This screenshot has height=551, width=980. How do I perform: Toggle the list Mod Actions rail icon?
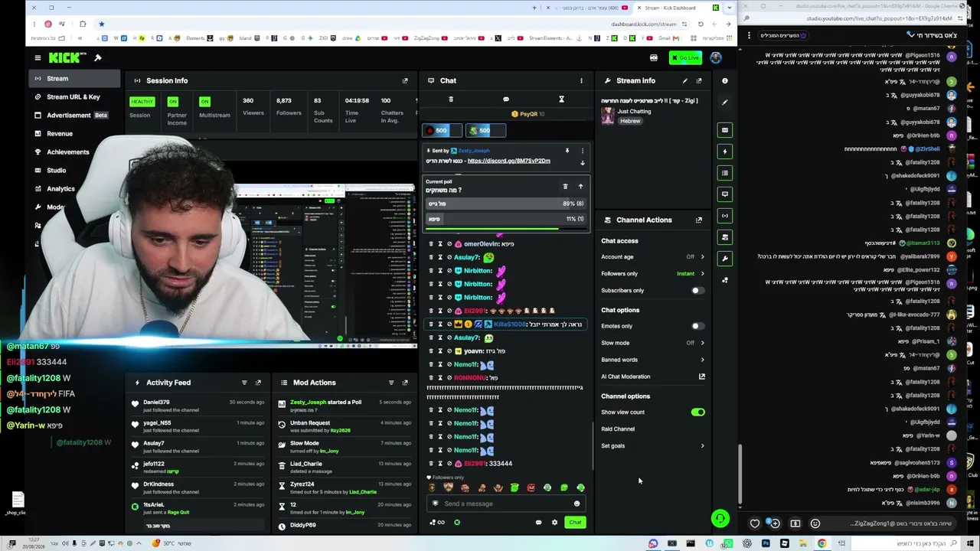[x=725, y=173]
